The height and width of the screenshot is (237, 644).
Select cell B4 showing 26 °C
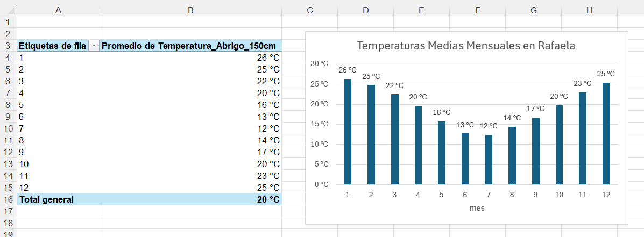(190, 58)
